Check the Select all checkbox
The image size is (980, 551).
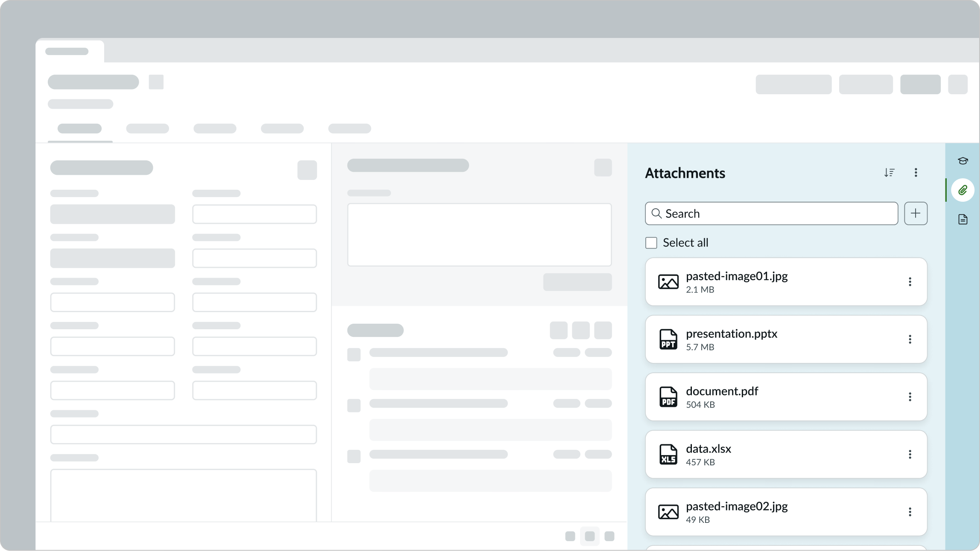point(651,243)
